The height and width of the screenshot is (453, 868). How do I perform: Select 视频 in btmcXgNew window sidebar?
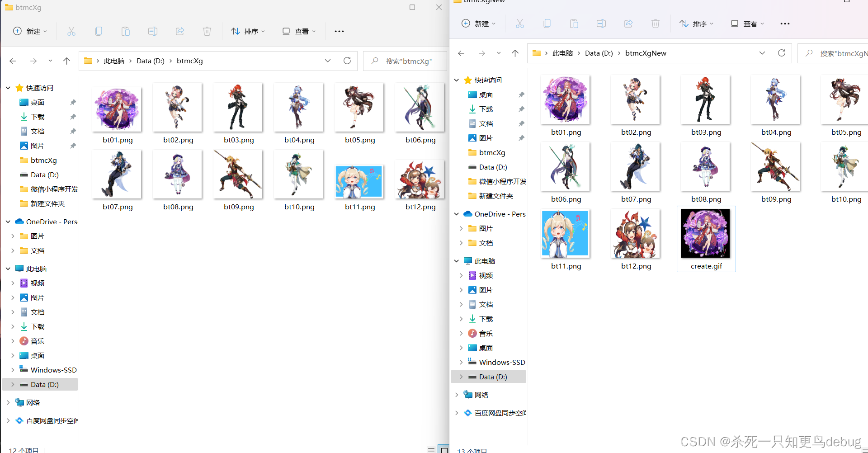pyautogui.click(x=481, y=275)
